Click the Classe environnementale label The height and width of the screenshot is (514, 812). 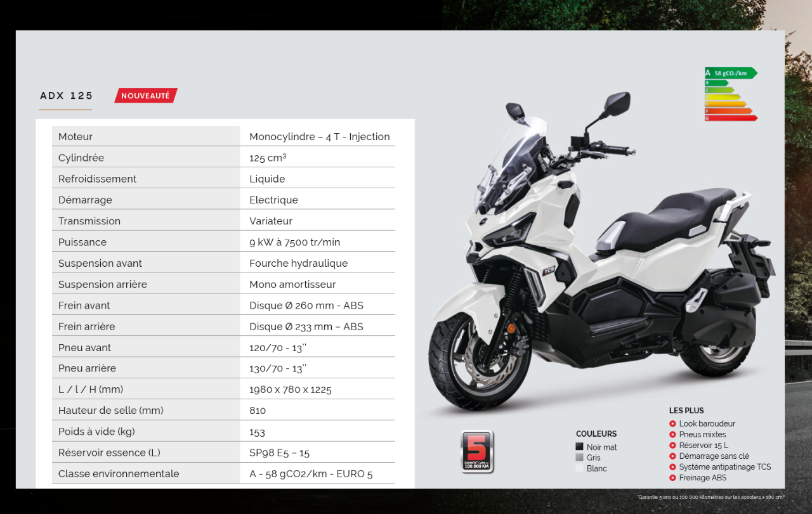(119, 473)
